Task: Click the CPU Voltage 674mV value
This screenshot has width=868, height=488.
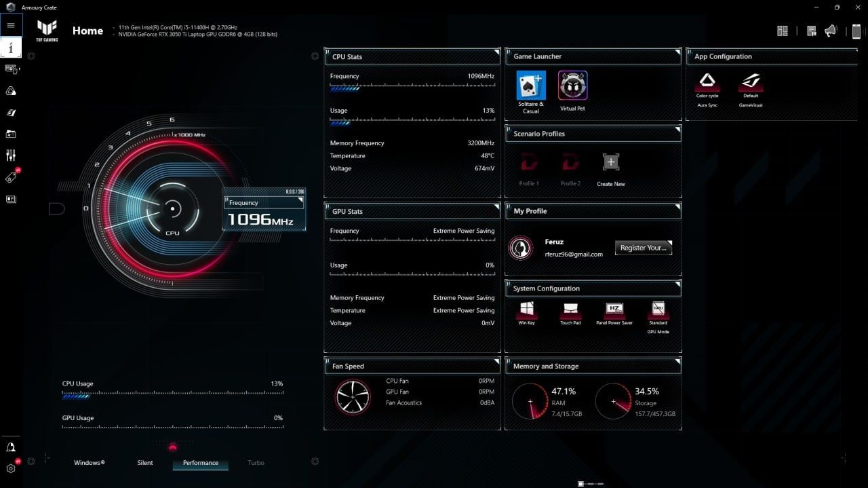Action: pos(484,168)
